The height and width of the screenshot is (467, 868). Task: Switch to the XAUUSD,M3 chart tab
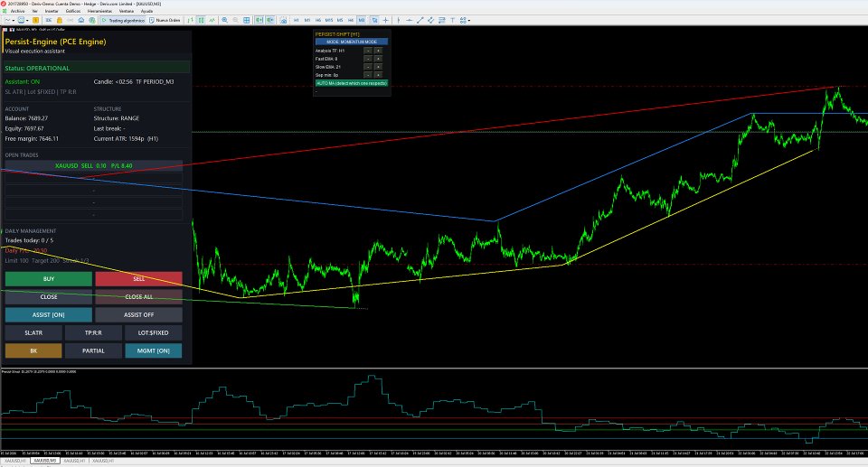(45, 461)
